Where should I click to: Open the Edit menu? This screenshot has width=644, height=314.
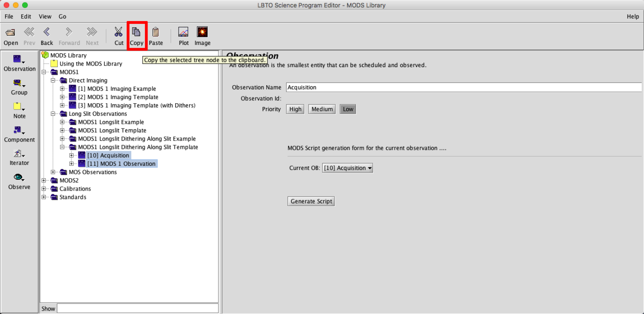26,16
